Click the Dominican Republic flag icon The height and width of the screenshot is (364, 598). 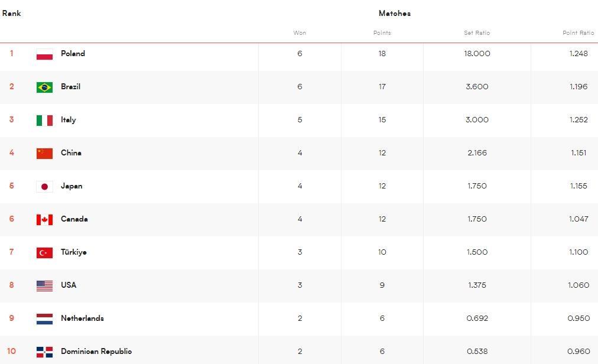44,352
